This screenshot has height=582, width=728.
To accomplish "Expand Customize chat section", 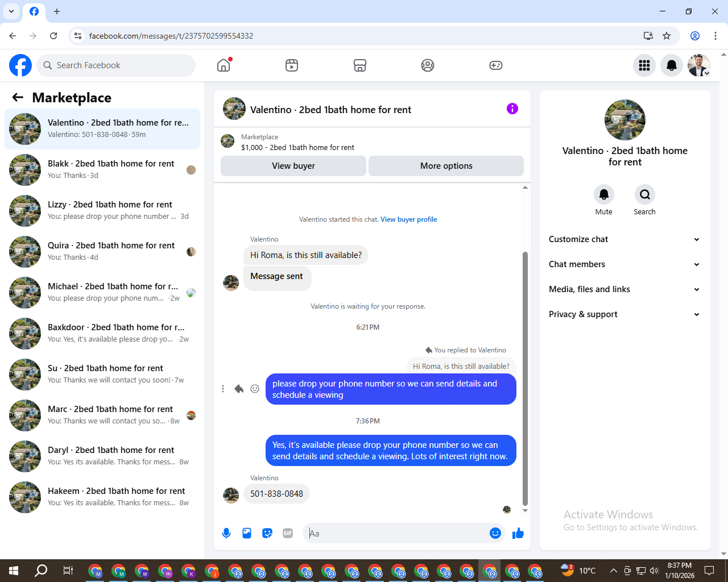I will pyautogui.click(x=624, y=239).
